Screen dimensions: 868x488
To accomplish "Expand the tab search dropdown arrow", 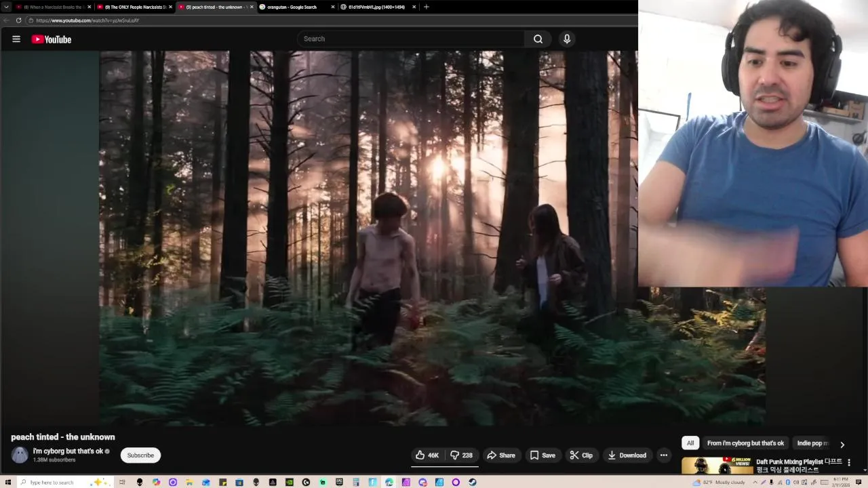I will 6,7.
